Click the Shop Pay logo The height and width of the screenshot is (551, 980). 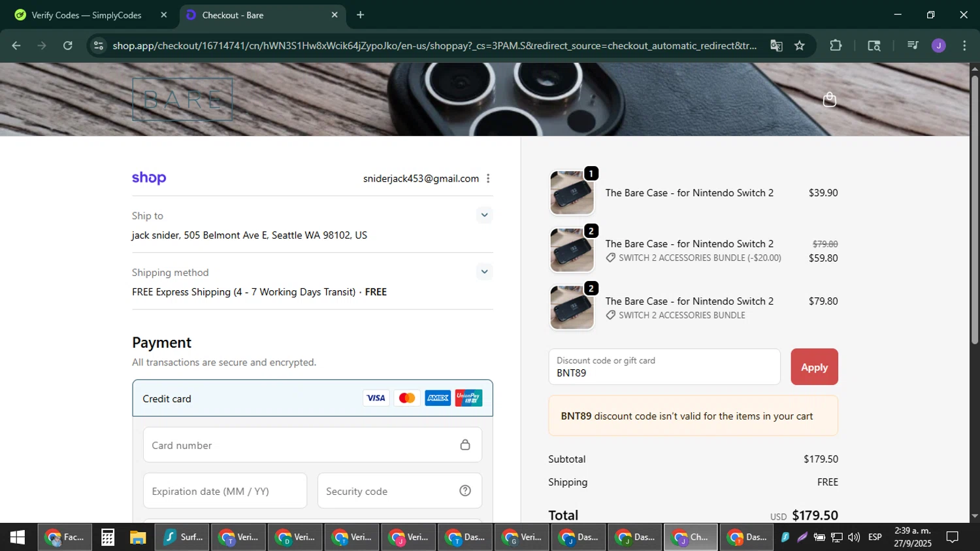(x=149, y=178)
